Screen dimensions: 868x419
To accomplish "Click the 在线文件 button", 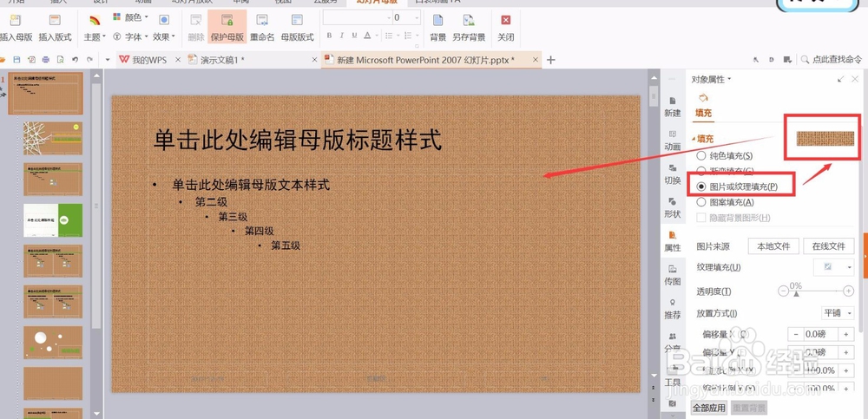I will pyautogui.click(x=829, y=246).
